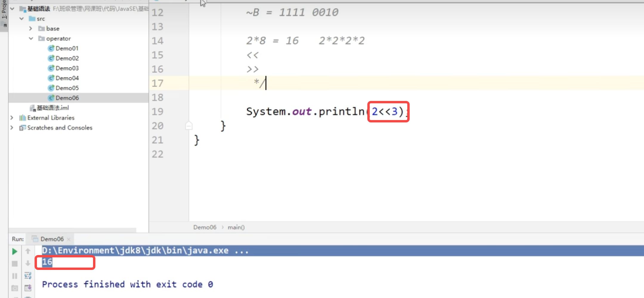The width and height of the screenshot is (644, 298).
Task: Expand External Libraries
Action: tap(12, 118)
